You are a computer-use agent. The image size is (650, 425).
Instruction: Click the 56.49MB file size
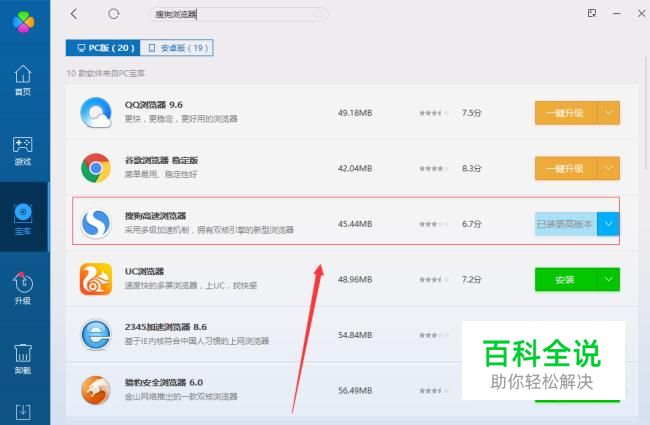click(355, 391)
